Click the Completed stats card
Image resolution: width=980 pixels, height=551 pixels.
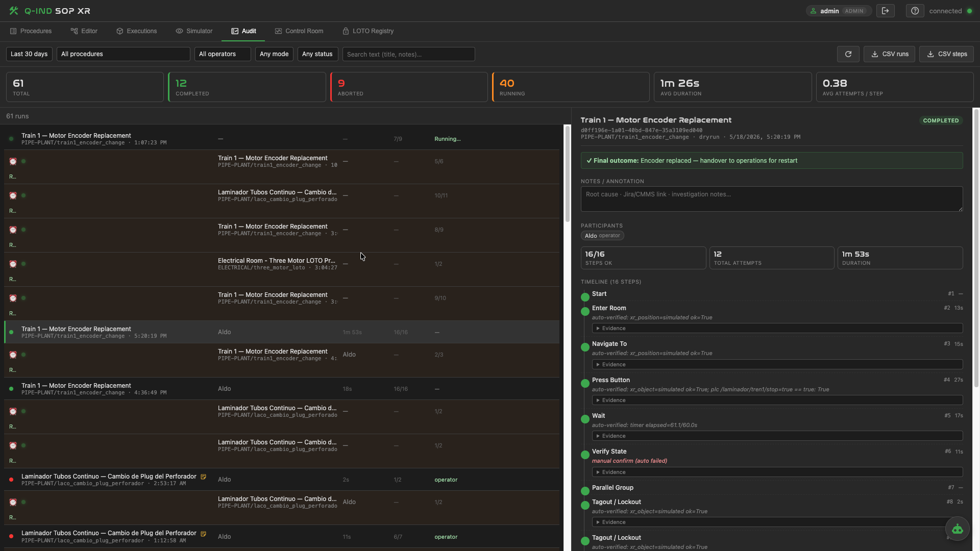pos(247,87)
